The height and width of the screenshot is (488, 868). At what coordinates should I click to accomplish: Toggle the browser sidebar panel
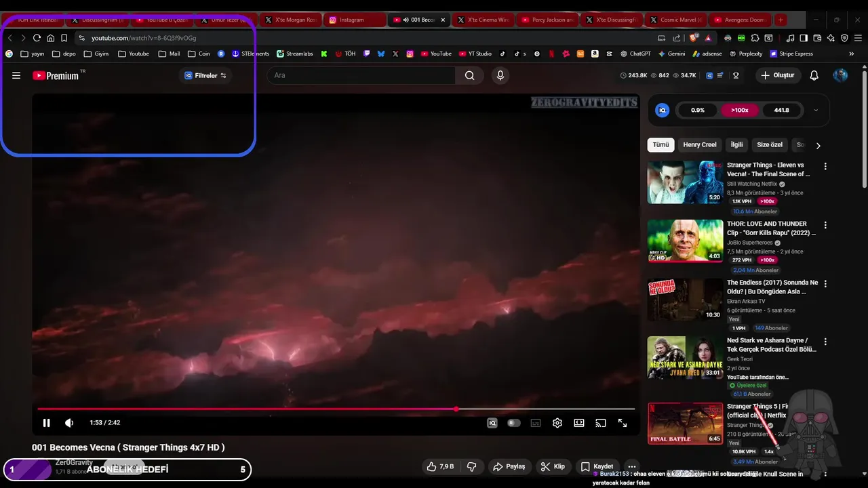(804, 38)
